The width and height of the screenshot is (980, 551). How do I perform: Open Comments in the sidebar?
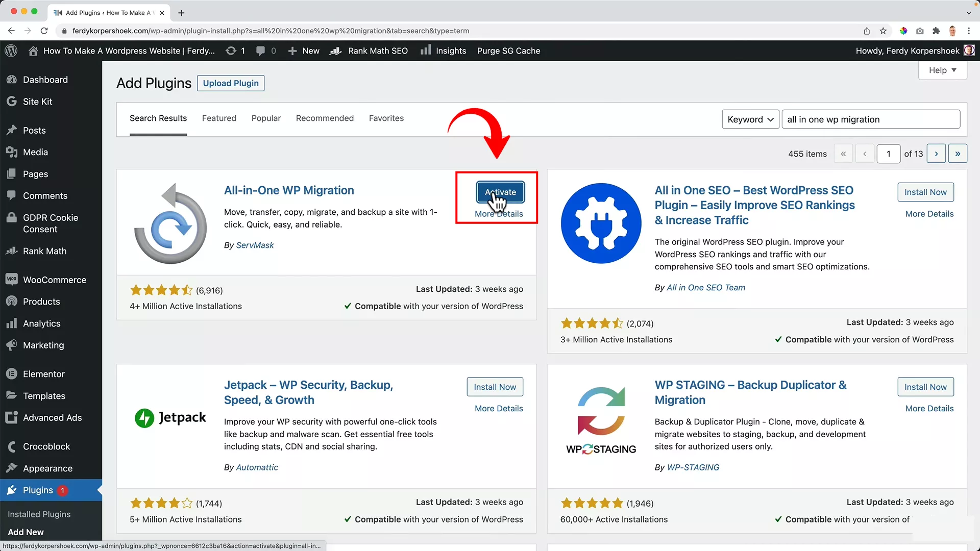tap(45, 196)
